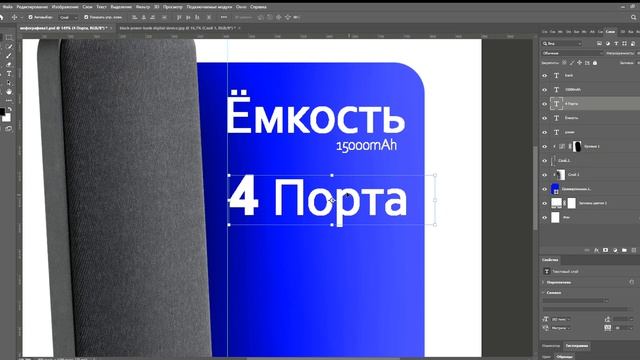
Task: Hide the Слой 1 layer
Action: pyautogui.click(x=544, y=175)
